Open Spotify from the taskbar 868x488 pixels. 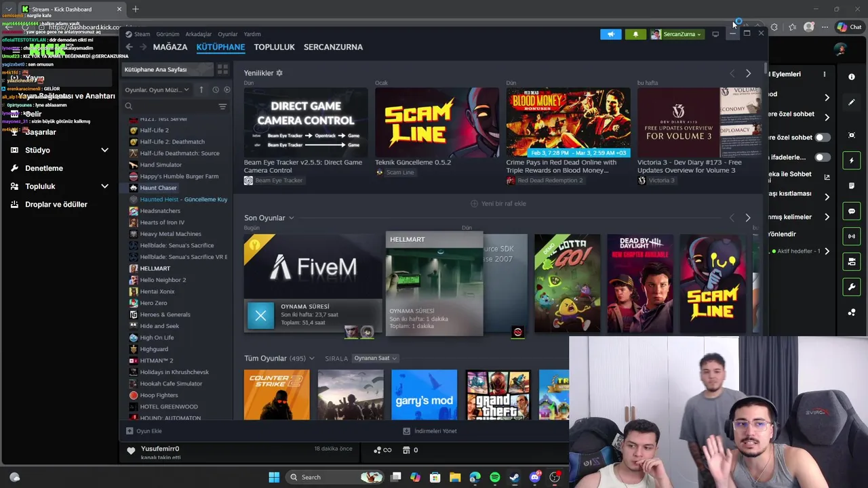coord(494,477)
